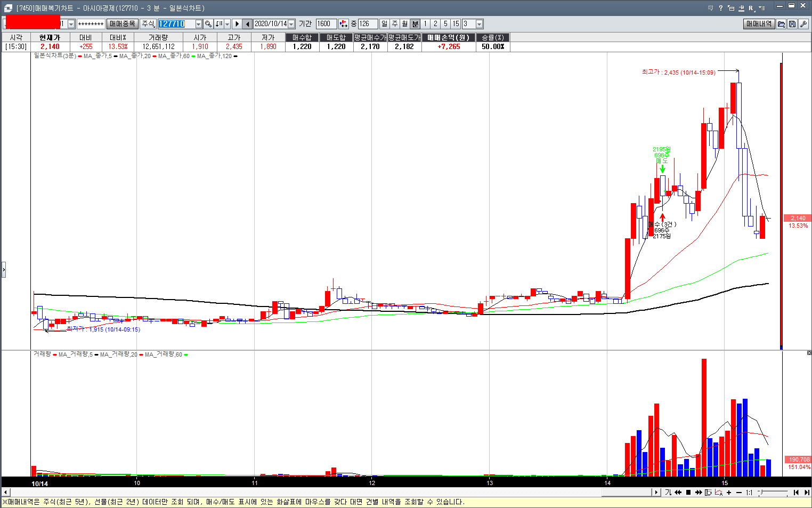Click the pin window icon
The image size is (812, 508).
point(741,8)
